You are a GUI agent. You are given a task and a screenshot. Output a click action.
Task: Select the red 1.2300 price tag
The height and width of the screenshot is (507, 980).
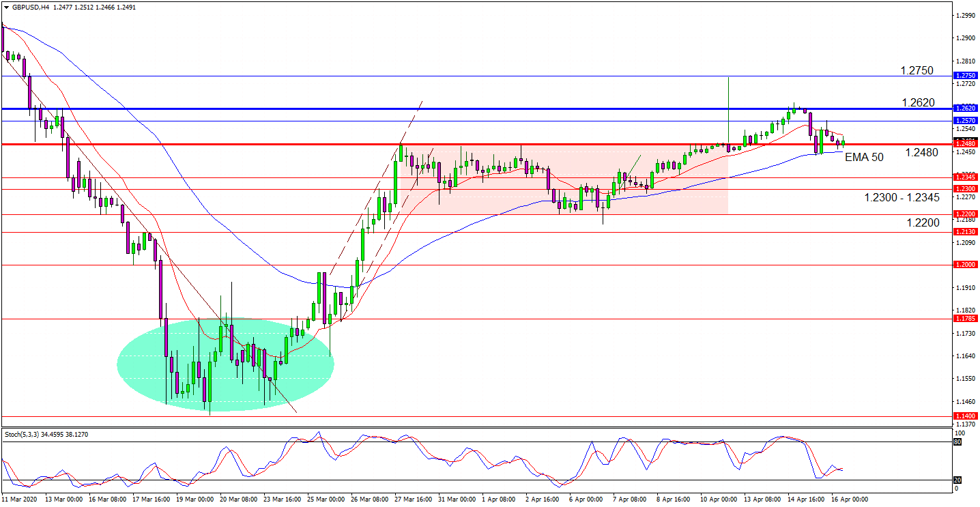click(x=966, y=188)
